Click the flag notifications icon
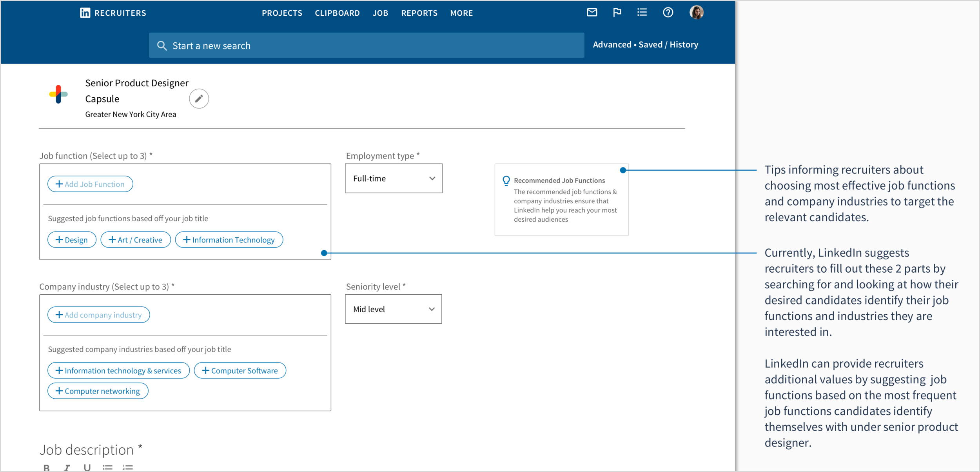 [617, 13]
